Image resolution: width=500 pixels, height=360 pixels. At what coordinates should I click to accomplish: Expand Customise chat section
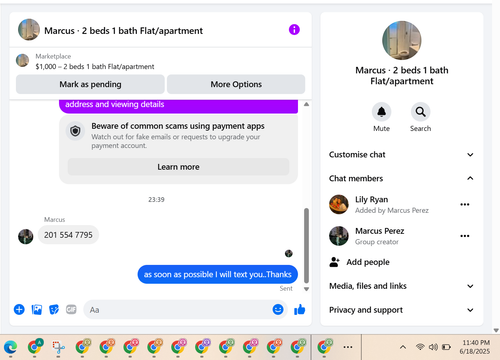click(401, 155)
